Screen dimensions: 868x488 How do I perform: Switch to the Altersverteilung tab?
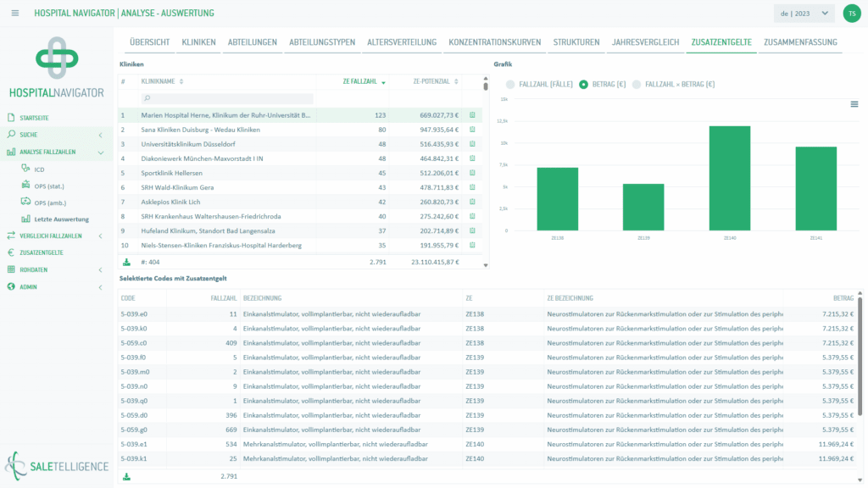(402, 42)
